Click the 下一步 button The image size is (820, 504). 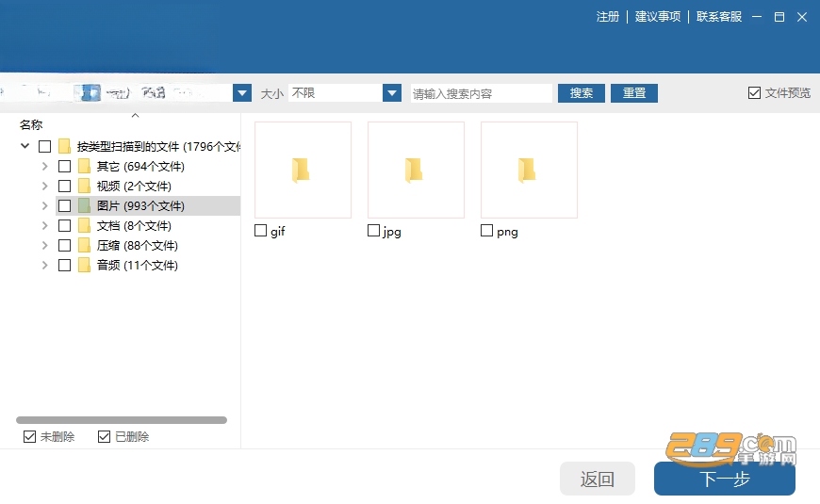(x=724, y=479)
